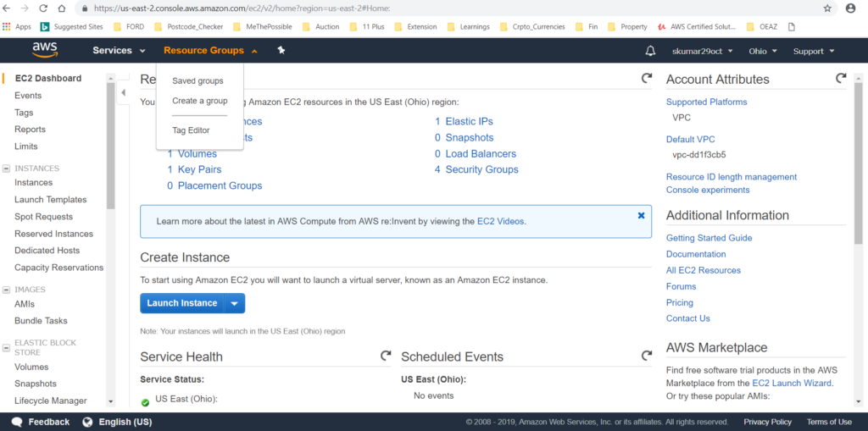Open the Key Pairs link

[x=199, y=170]
